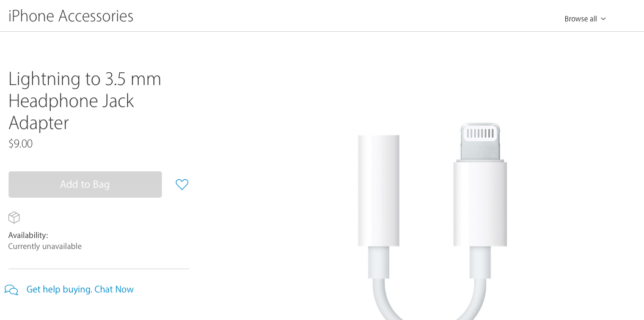The height and width of the screenshot is (320, 644).
Task: Click the gold contact pins on connector
Action: pos(480,133)
